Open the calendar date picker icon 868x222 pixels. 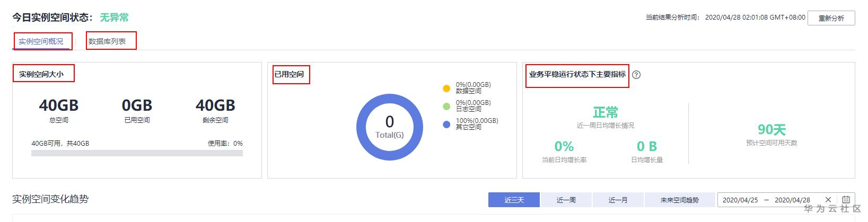[846, 200]
